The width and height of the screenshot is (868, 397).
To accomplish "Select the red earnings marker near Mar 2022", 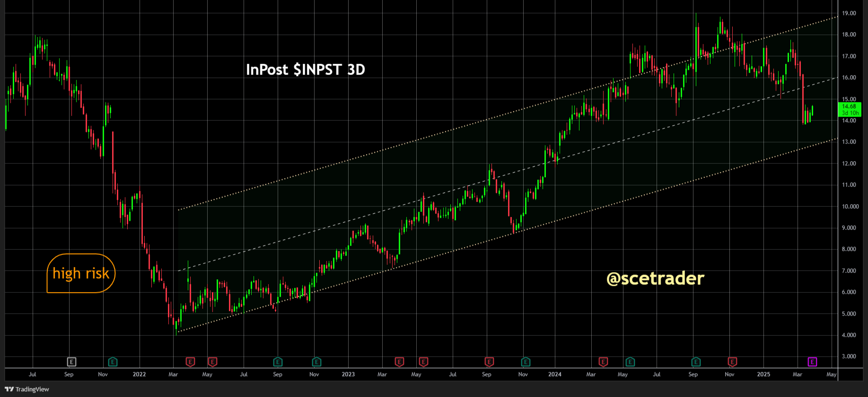I will pos(190,362).
